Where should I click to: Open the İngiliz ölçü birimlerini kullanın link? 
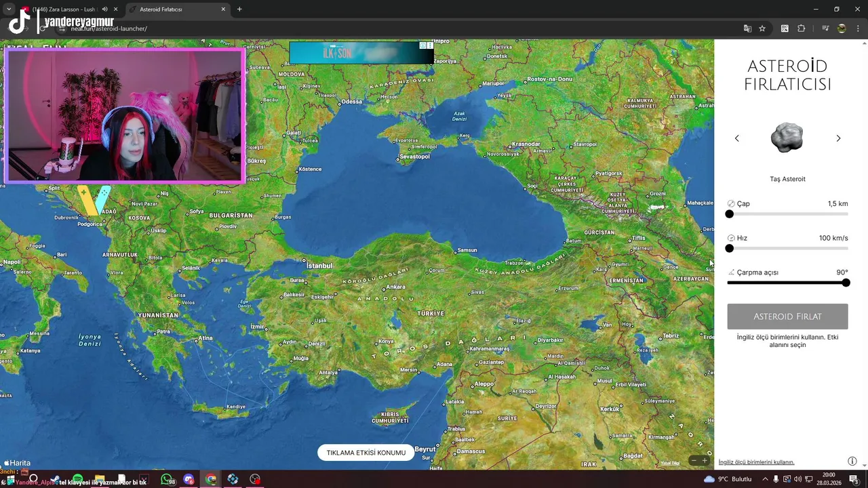coord(756,462)
